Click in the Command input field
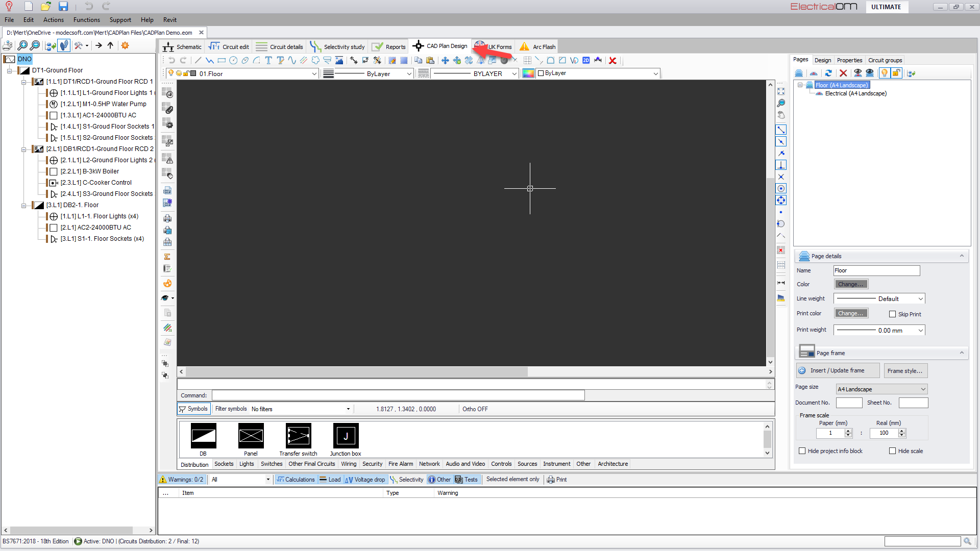The width and height of the screenshot is (980, 551). click(398, 395)
